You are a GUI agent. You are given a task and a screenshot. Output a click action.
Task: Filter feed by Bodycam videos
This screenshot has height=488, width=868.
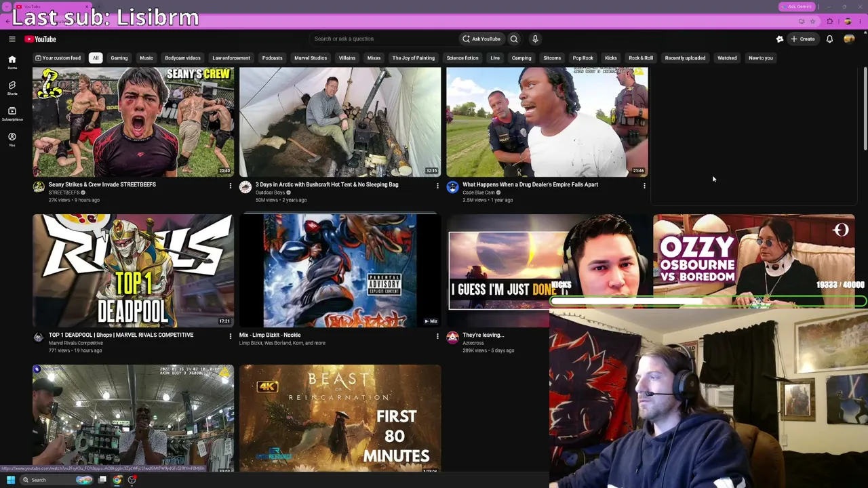182,58
